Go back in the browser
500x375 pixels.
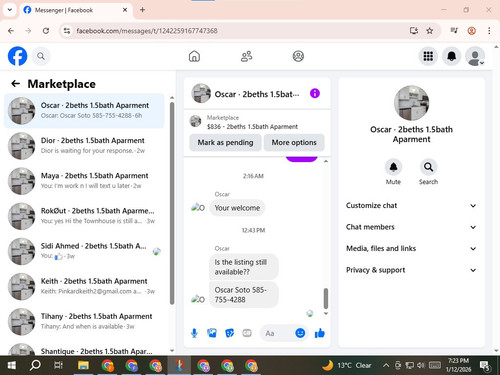click(11, 31)
